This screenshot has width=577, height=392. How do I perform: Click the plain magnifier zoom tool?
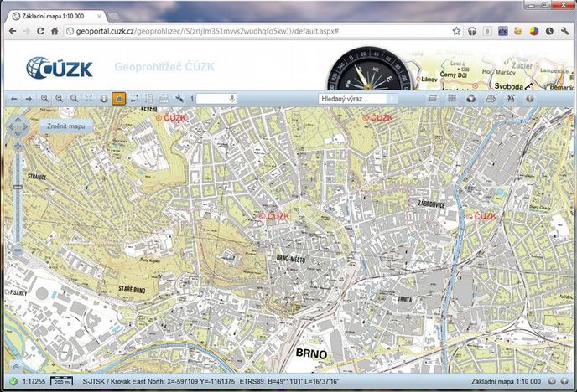tap(75, 99)
